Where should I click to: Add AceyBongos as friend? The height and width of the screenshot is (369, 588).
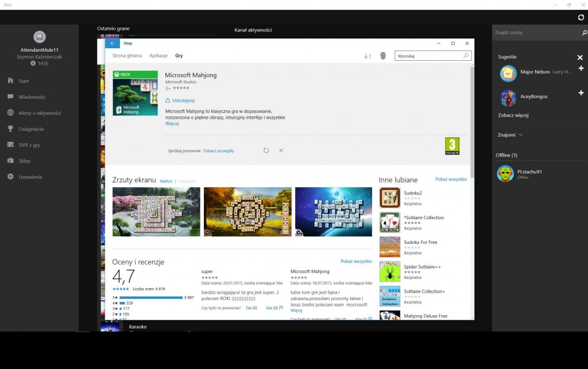coord(581,93)
